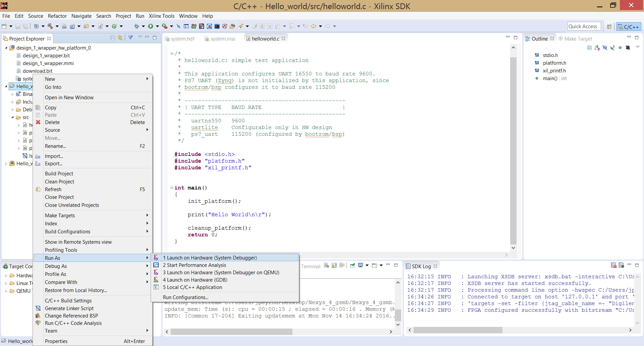
Task: Open the Outline view menu triangle
Action: 637,47
